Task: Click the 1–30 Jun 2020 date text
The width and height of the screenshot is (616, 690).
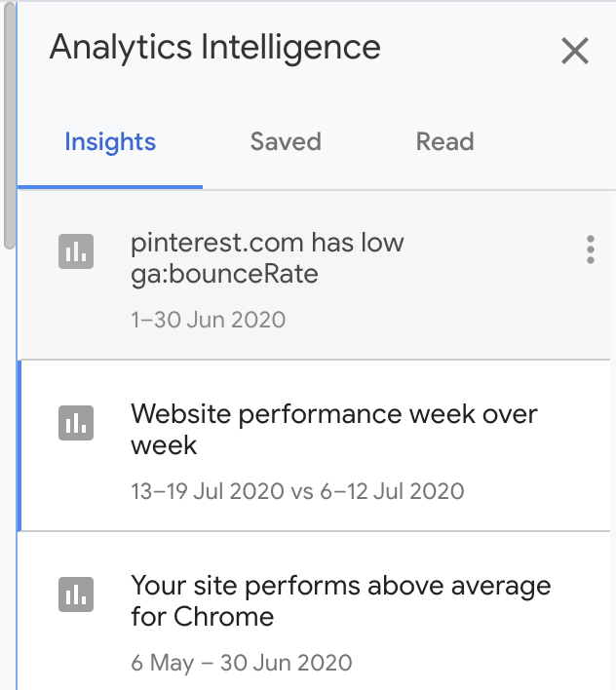Action: point(208,320)
